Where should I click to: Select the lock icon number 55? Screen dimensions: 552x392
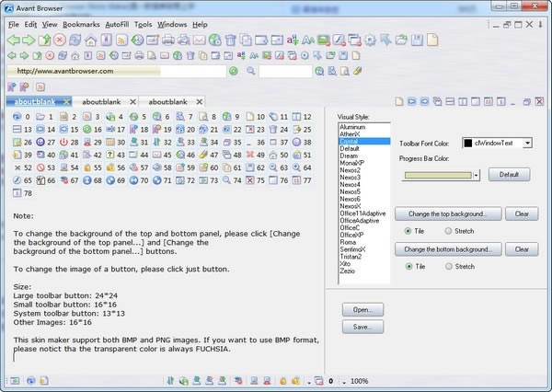pos(87,168)
